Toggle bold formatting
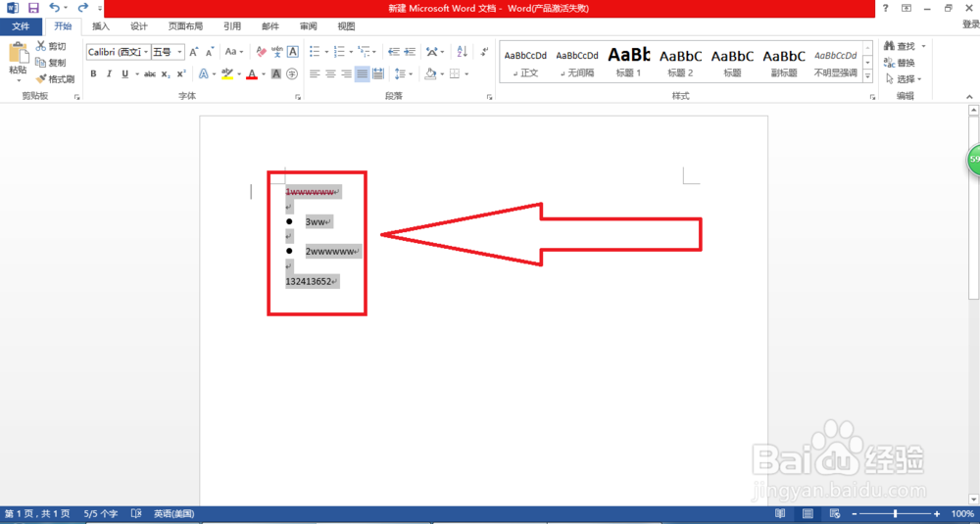 point(94,73)
